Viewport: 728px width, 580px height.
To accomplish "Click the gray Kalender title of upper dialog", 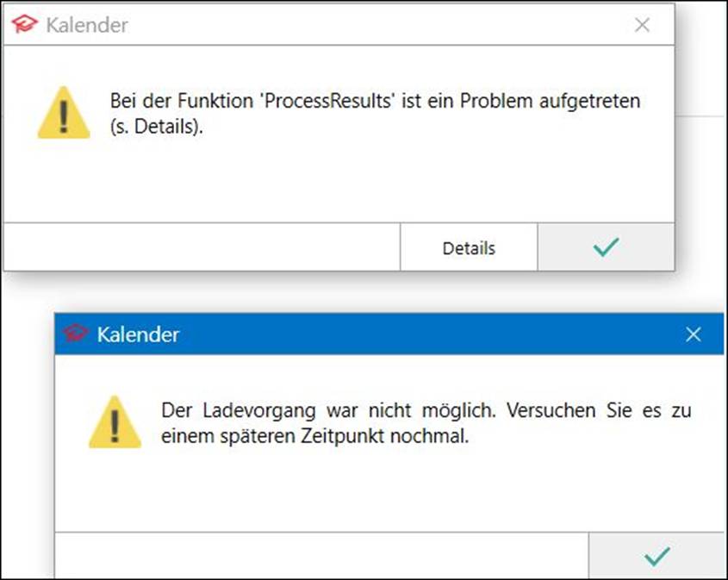I will (87, 25).
